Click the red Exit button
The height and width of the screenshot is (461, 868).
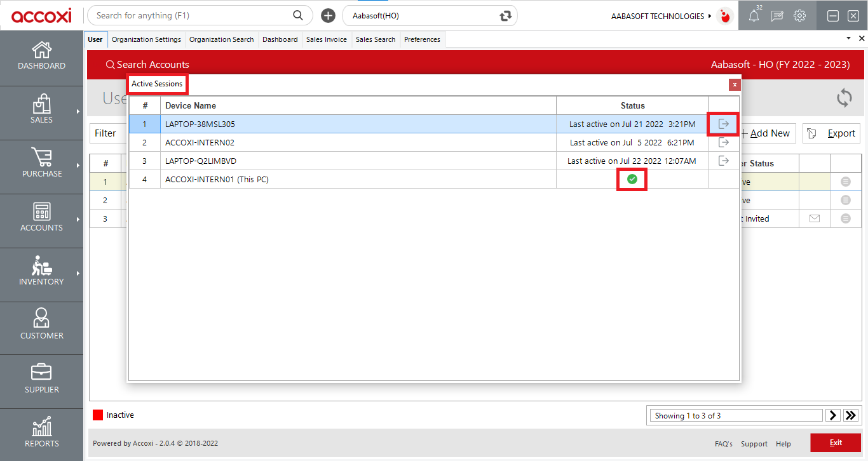click(836, 443)
